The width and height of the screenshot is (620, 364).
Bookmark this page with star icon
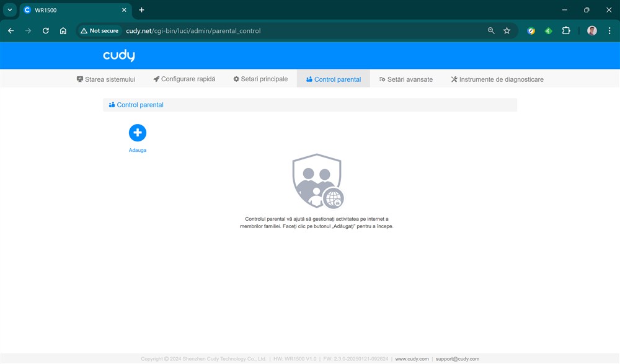click(x=507, y=30)
